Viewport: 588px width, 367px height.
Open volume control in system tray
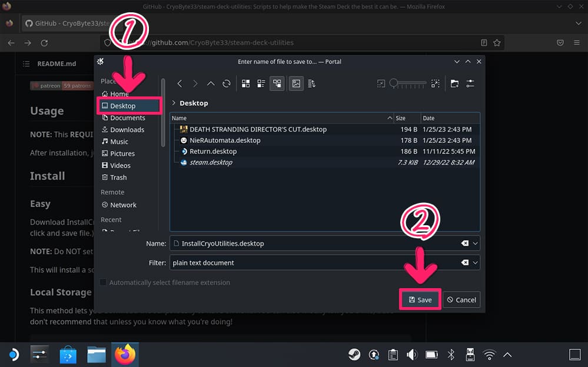412,354
